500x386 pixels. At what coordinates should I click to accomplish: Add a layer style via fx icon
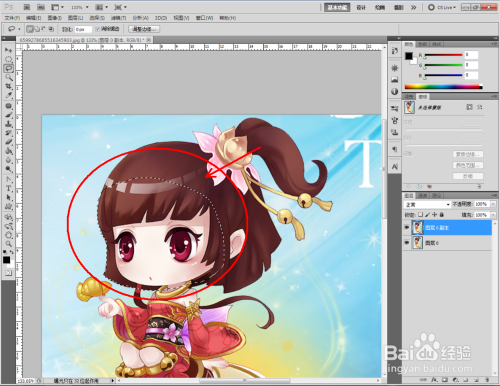pos(434,380)
